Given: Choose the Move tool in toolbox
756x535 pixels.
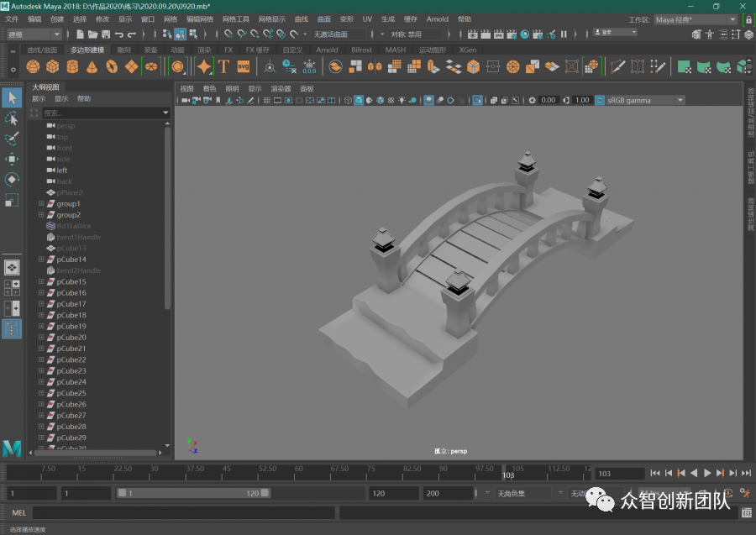Looking at the screenshot, I should point(12,159).
